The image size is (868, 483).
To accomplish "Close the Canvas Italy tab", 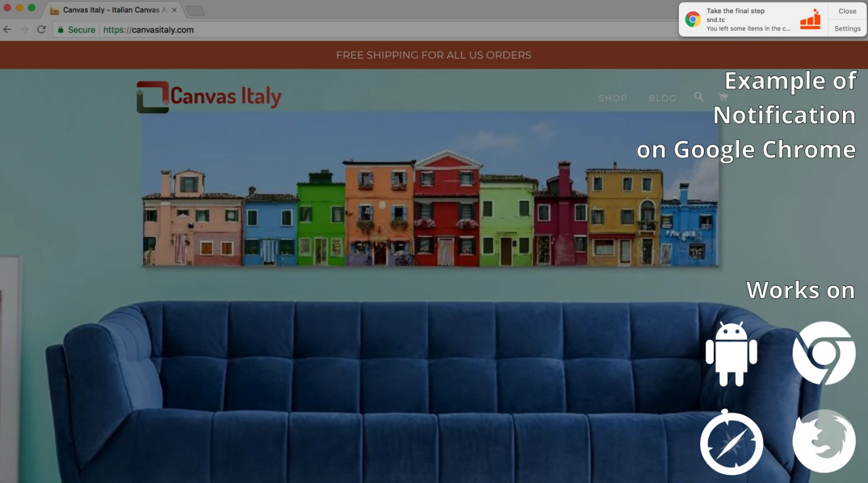I will click(174, 10).
